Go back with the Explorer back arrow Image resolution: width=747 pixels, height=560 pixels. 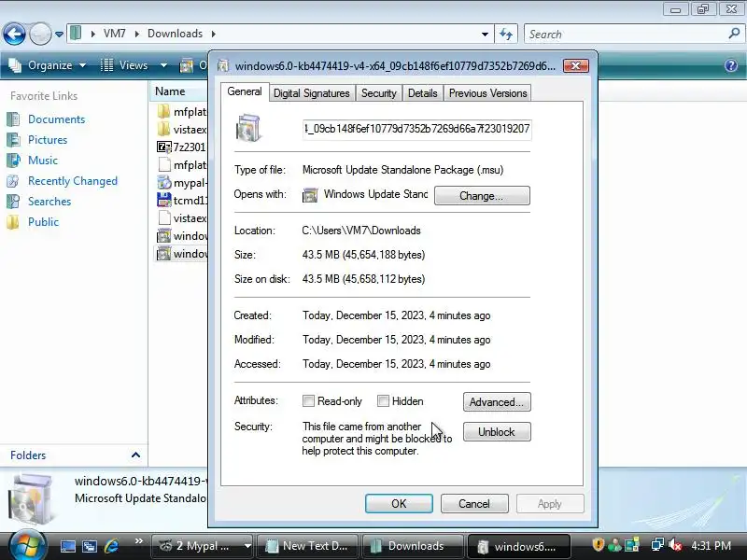coord(14,34)
